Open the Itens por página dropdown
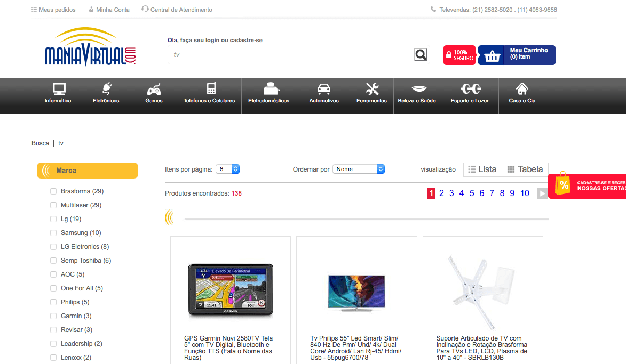Viewport: 626px width, 364px height. coord(228,169)
